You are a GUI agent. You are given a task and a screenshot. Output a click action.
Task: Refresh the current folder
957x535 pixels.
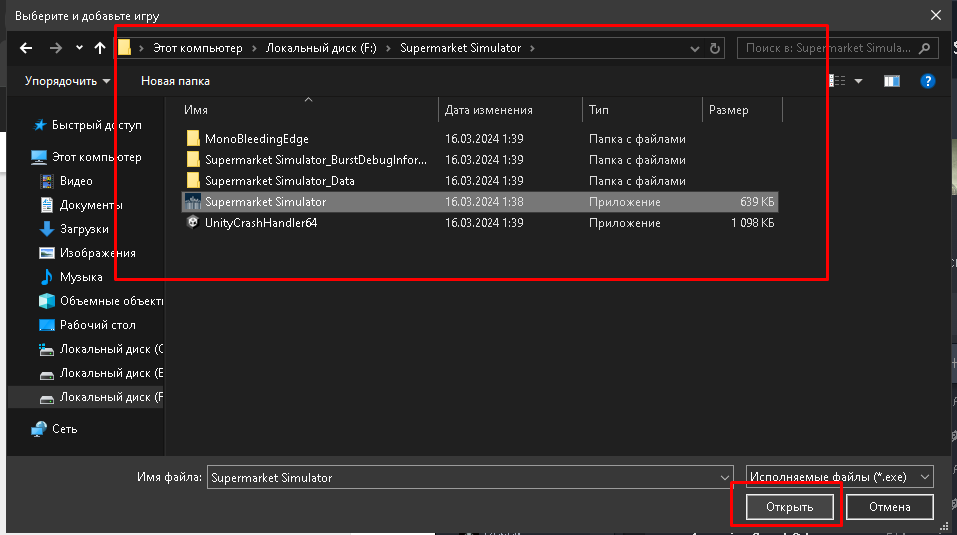click(715, 48)
